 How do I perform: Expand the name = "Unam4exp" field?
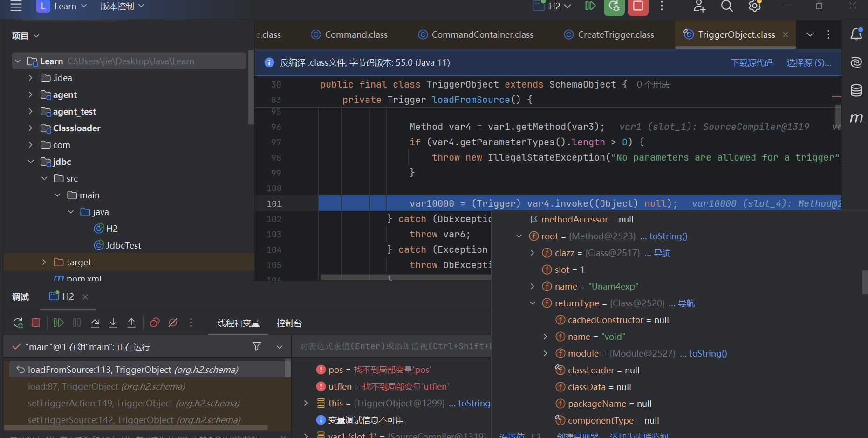533,286
